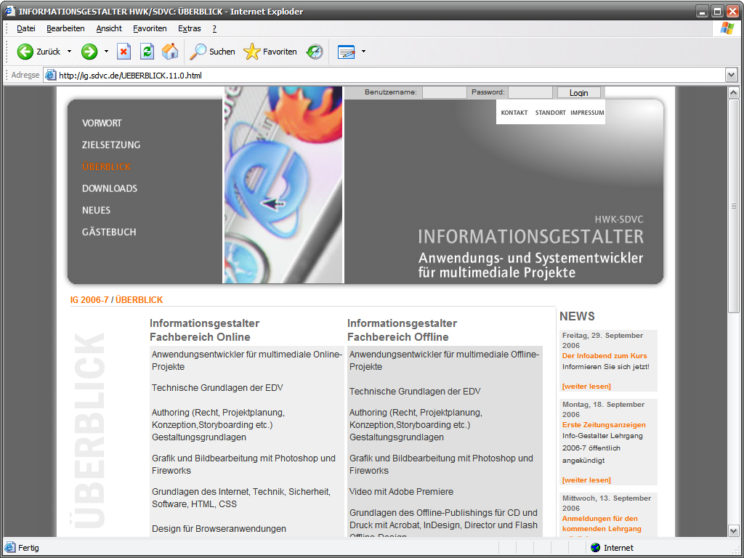Open the Favoriten menu
The width and height of the screenshot is (744, 558).
point(150,28)
